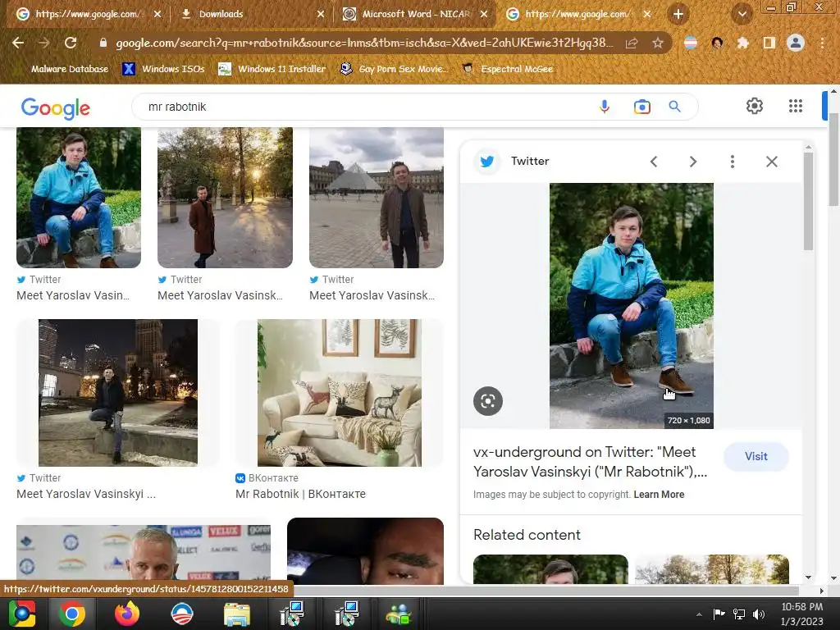Open the sunset park photo thumbnail
The width and height of the screenshot is (840, 630).
click(225, 197)
